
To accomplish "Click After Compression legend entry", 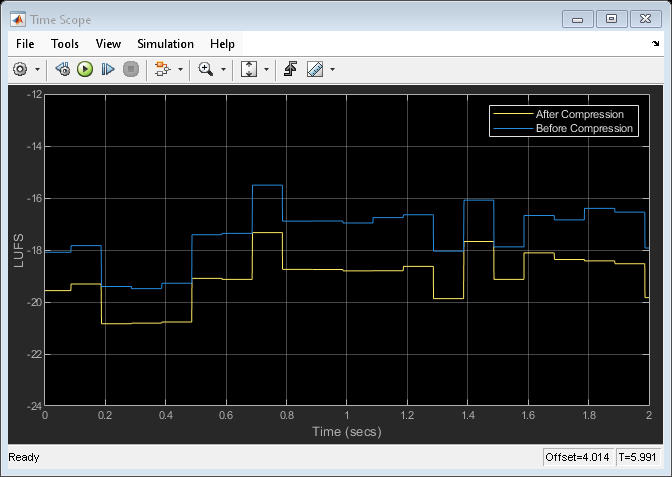I will pos(579,114).
